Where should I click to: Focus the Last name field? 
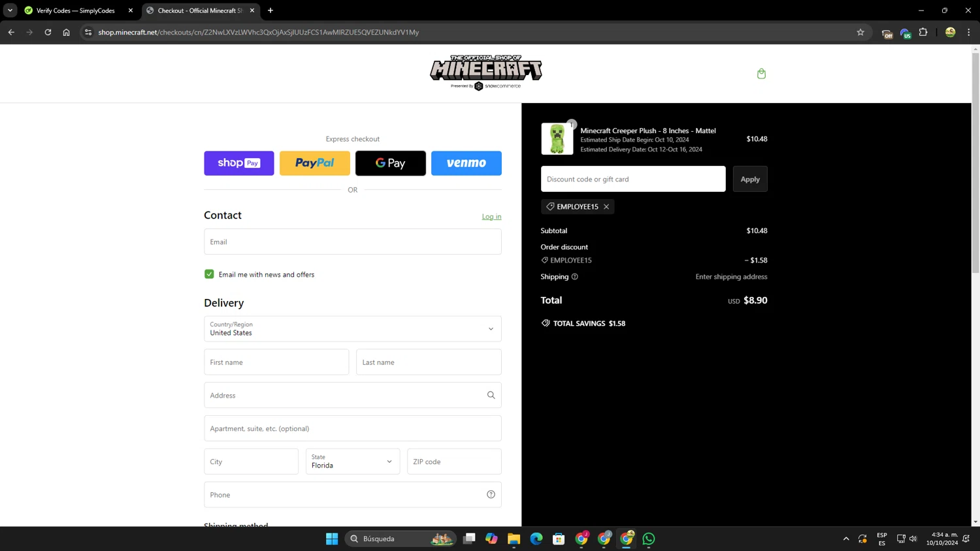tap(429, 362)
